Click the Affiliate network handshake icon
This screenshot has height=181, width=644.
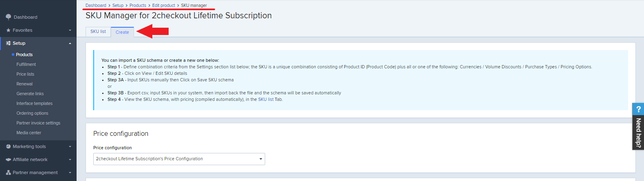point(8,159)
